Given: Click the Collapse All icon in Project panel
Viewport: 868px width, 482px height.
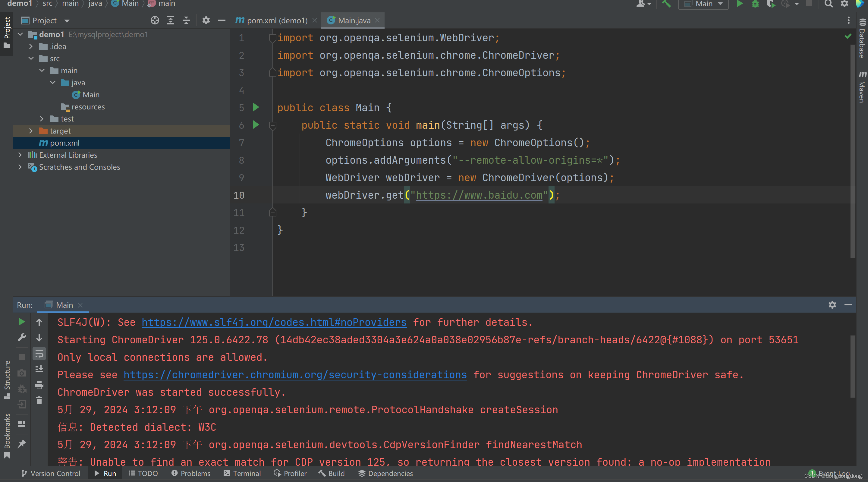Looking at the screenshot, I should point(186,20).
